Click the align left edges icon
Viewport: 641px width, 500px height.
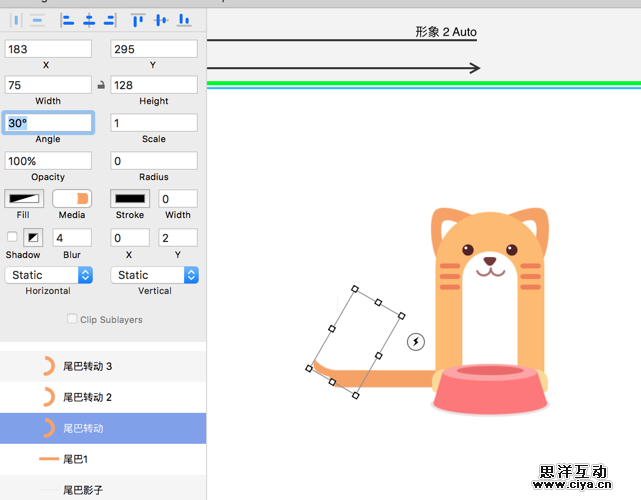click(67, 19)
